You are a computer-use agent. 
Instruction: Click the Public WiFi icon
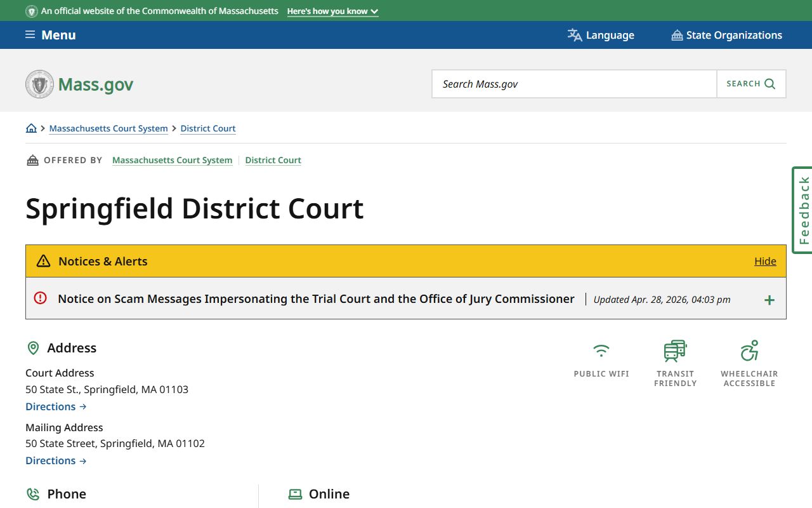click(x=601, y=351)
